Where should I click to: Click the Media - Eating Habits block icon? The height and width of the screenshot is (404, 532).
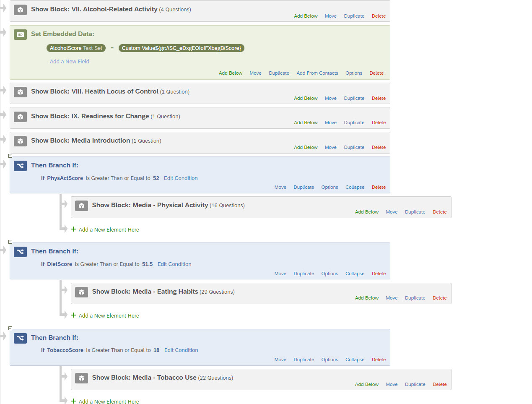pyautogui.click(x=81, y=292)
